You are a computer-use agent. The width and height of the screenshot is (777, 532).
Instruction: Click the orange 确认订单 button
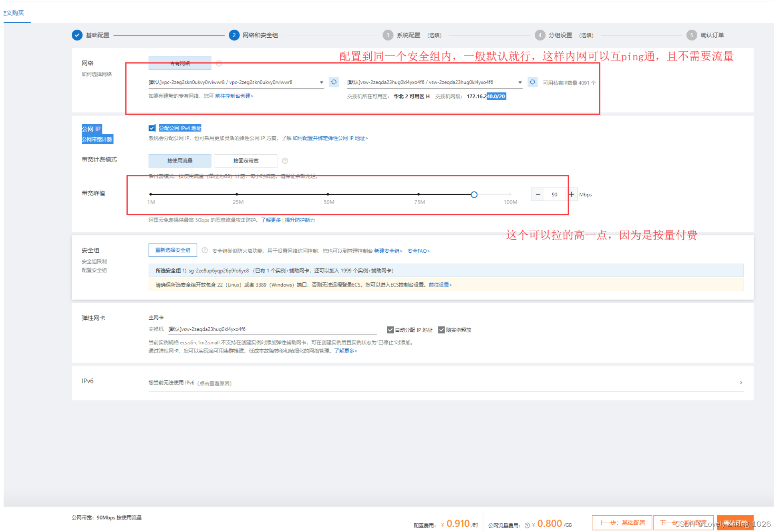735,523
